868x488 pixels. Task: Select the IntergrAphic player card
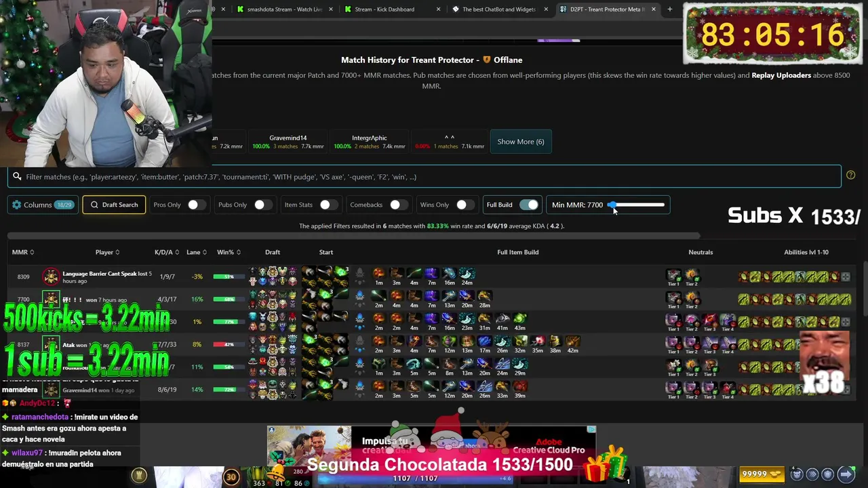369,142
